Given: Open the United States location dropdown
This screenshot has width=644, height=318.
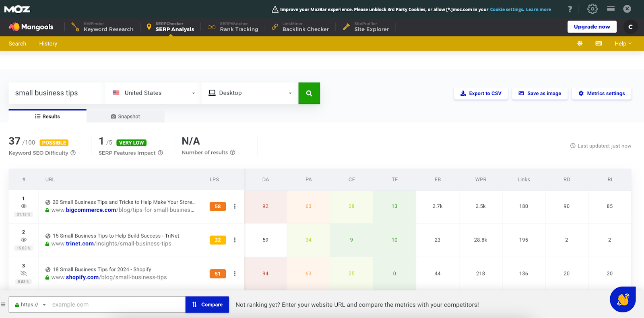Looking at the screenshot, I should coord(153,93).
